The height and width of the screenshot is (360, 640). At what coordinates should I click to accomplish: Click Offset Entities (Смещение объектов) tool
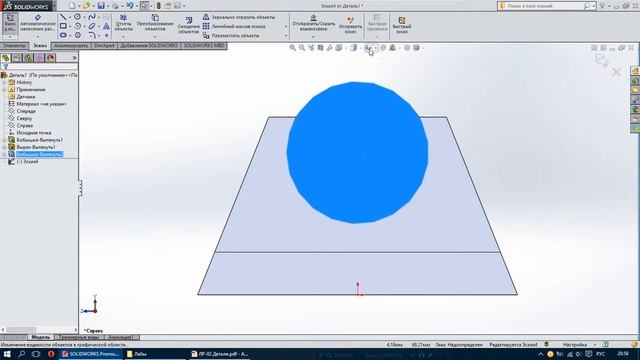pyautogui.click(x=189, y=25)
